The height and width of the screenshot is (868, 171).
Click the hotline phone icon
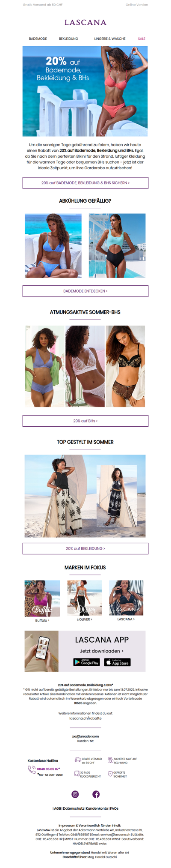click(x=32, y=770)
